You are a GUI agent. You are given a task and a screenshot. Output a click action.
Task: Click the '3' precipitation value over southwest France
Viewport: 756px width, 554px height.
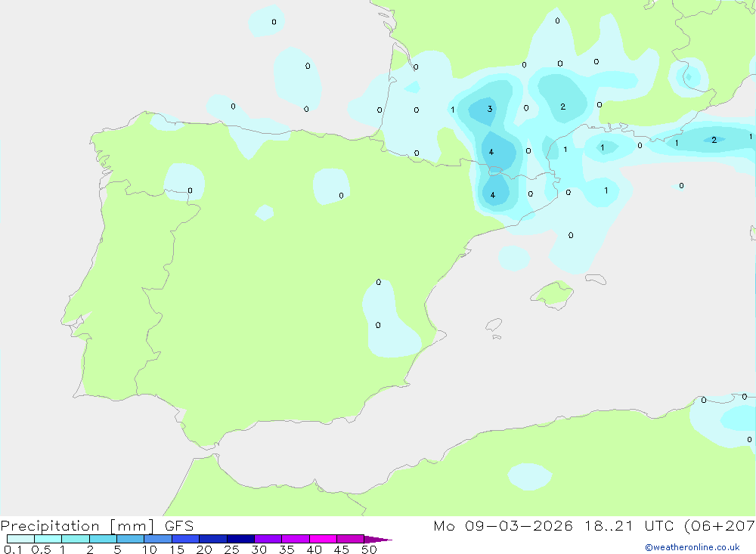click(490, 109)
